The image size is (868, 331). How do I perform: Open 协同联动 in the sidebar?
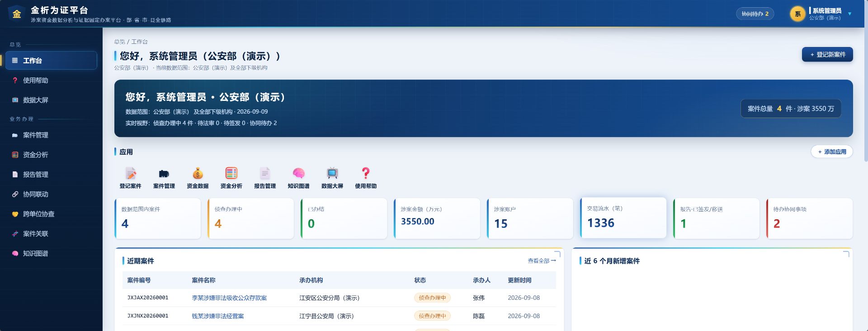point(51,194)
